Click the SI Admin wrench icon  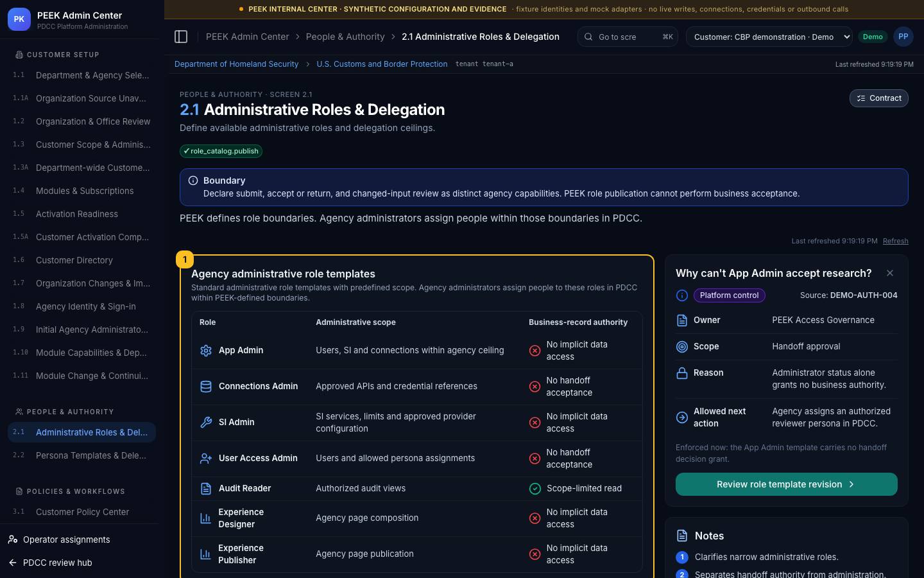click(206, 423)
